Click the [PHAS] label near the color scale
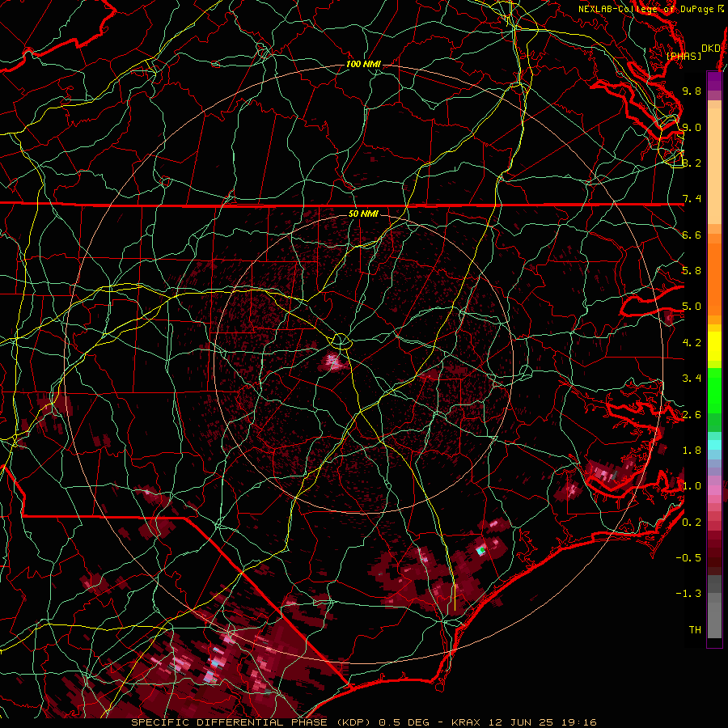Screen dimensions: 728x728 [684, 56]
